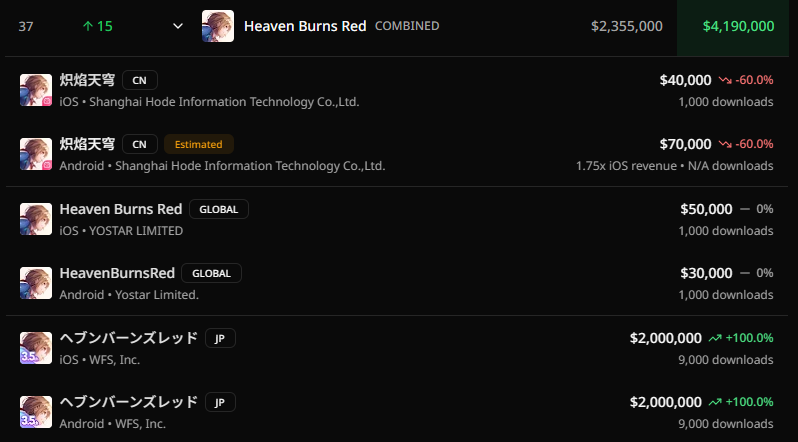Open the JP iOS ヘブンバーンズレッド icon
Screen dimensions: 798x442
click(36, 348)
